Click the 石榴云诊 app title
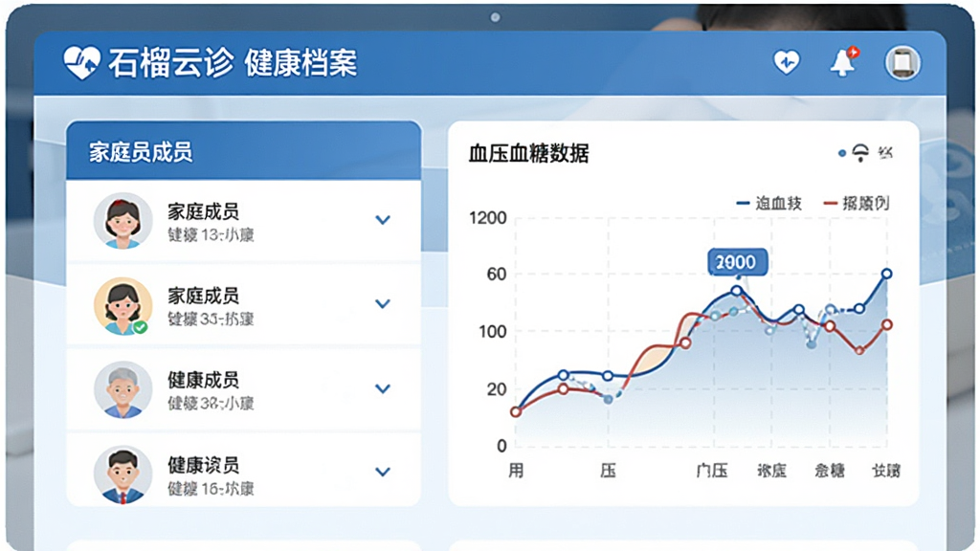This screenshot has width=980, height=551. [170, 62]
